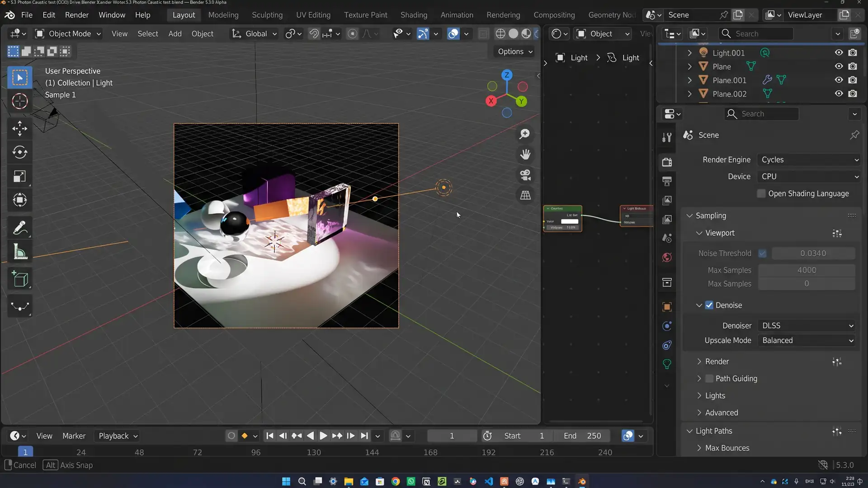Open the Render Engine dropdown
This screenshot has width=868, height=488.
tap(809, 160)
